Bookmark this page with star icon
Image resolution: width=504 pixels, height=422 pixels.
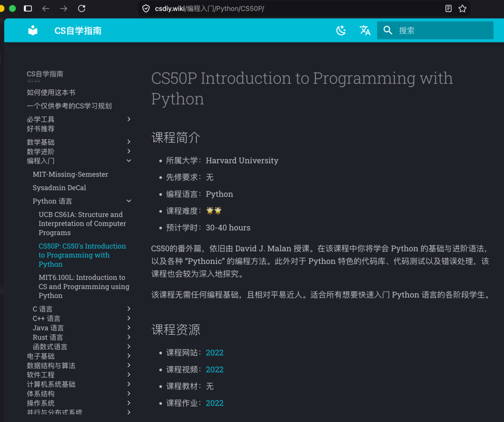click(462, 9)
